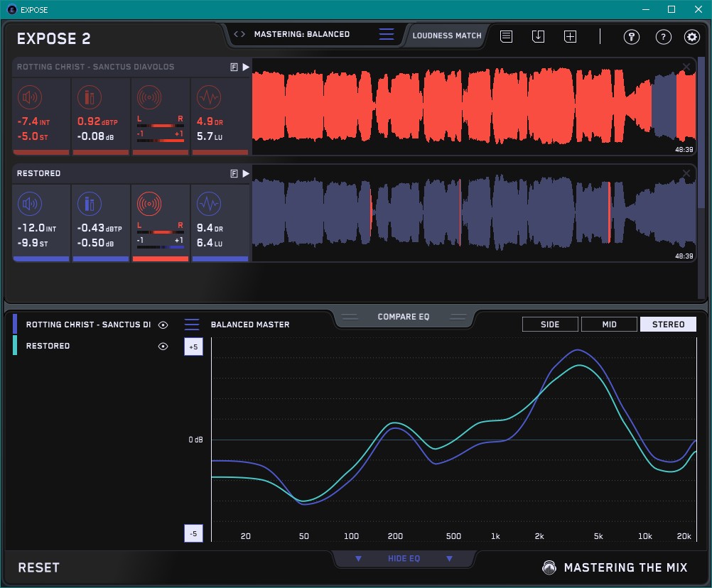Toggle visibility of Restored EQ curve
The width and height of the screenshot is (712, 588).
[163, 346]
